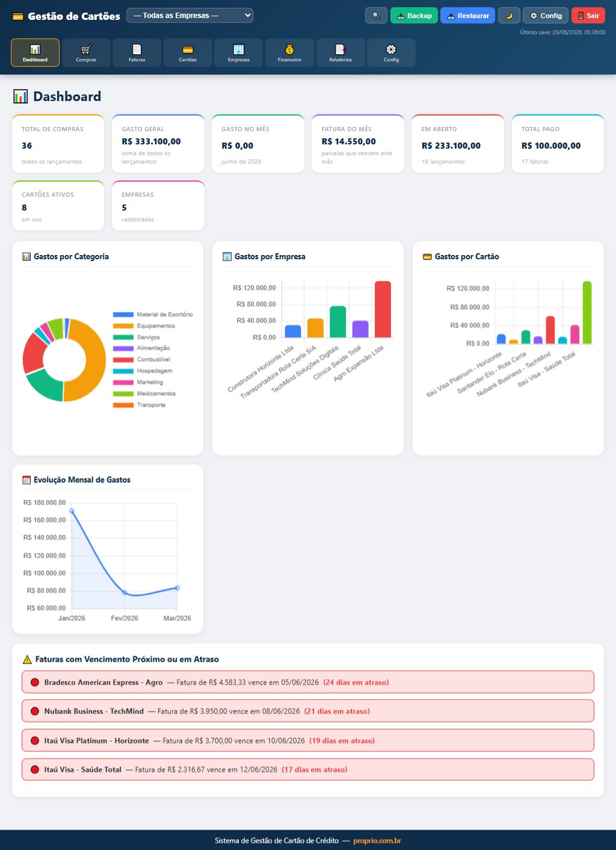616x850 pixels.
Task: Click the Sair logout button
Action: tap(588, 16)
